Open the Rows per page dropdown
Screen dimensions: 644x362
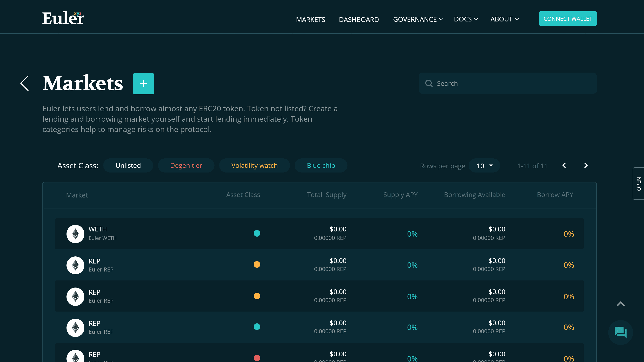coord(484,166)
